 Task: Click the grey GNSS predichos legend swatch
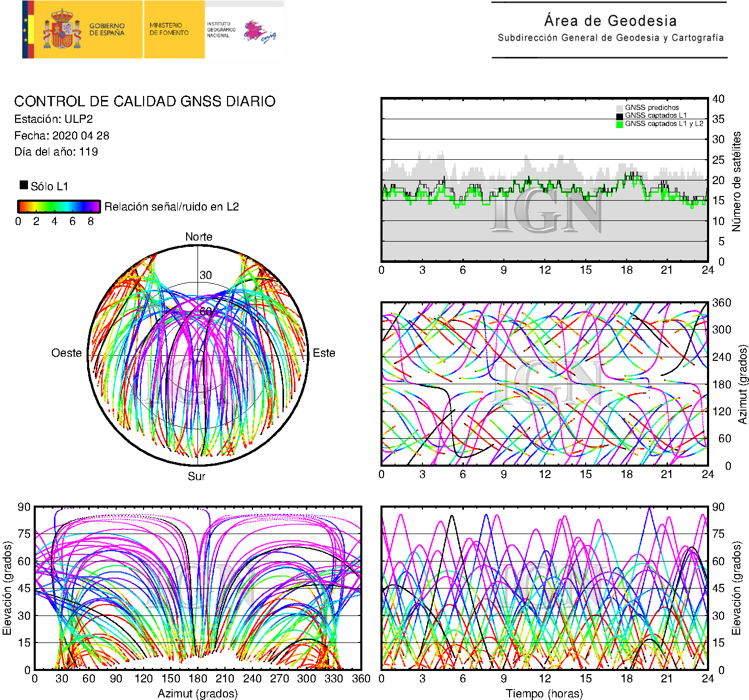(x=619, y=108)
